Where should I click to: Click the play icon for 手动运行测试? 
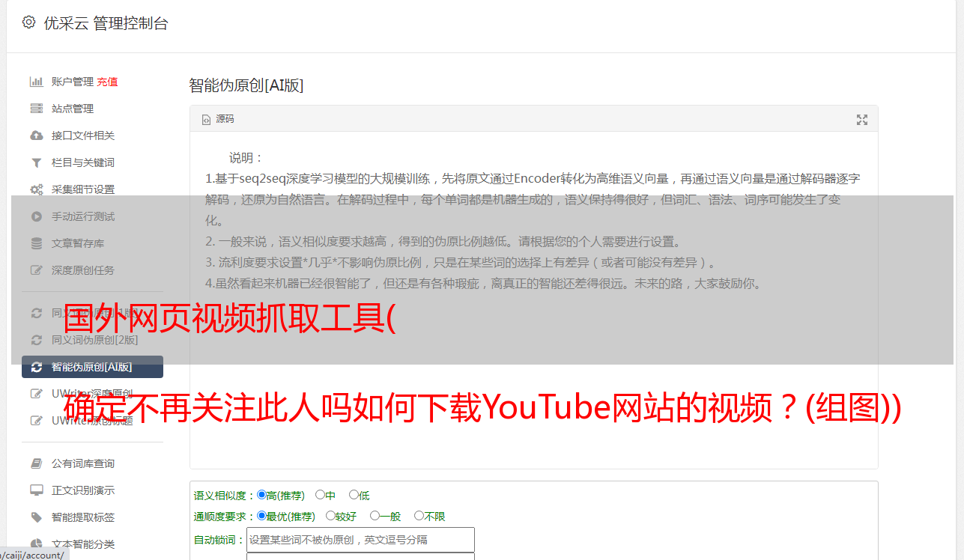(x=36, y=216)
